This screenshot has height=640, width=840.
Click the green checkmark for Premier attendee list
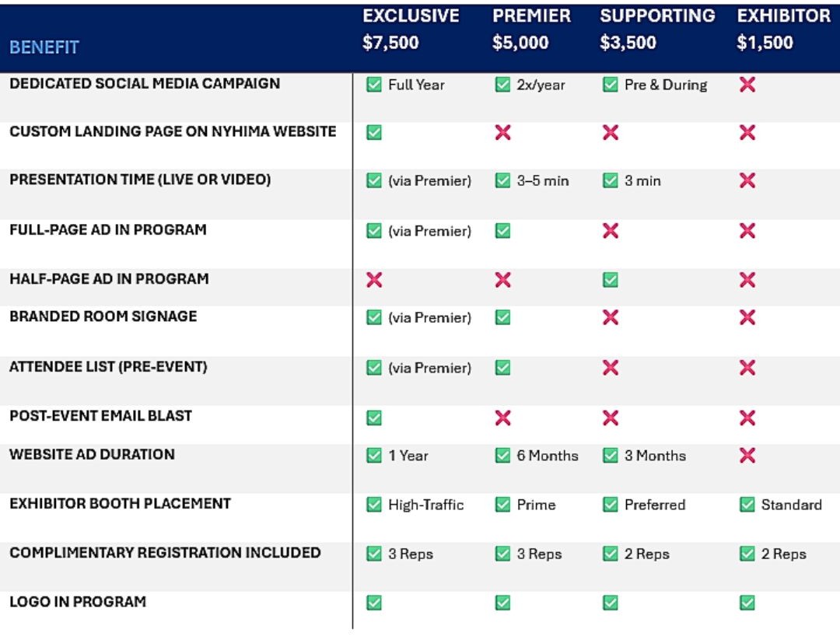click(503, 367)
